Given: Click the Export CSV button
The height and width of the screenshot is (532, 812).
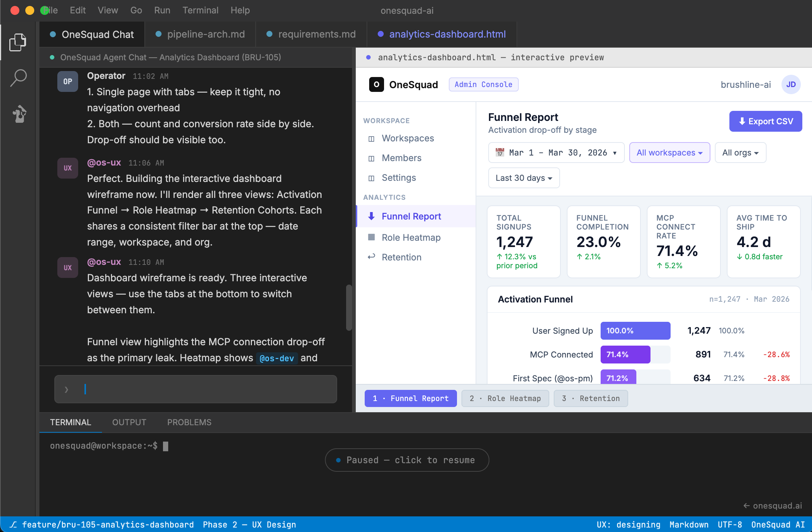Looking at the screenshot, I should [765, 121].
